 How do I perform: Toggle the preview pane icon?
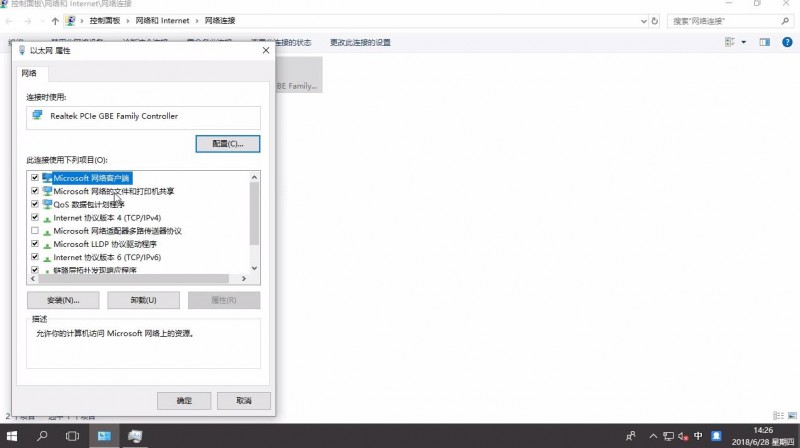[x=764, y=42]
